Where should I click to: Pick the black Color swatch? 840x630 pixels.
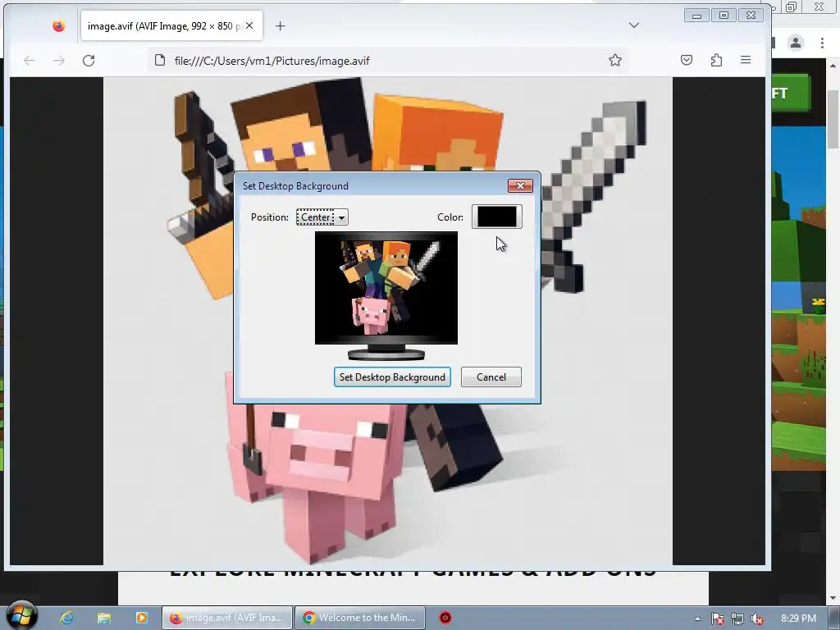[497, 217]
